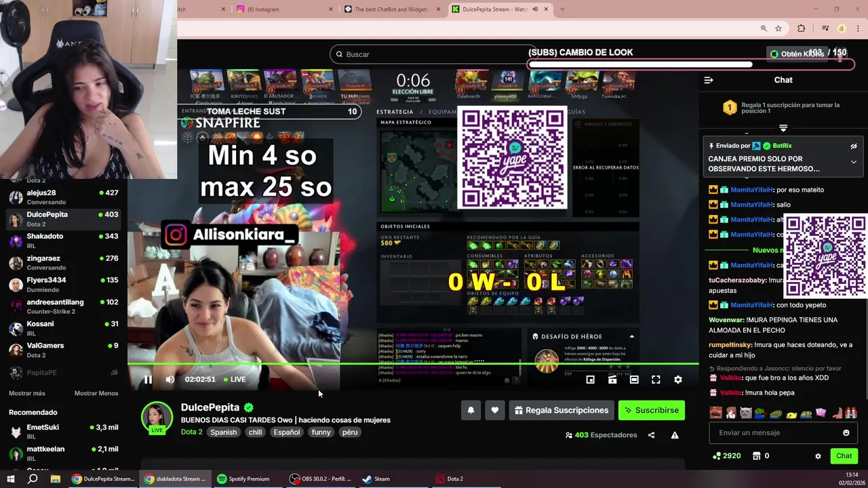The width and height of the screenshot is (868, 488).
Task: Expand the gift leaderboard handle
Action: click(783, 127)
